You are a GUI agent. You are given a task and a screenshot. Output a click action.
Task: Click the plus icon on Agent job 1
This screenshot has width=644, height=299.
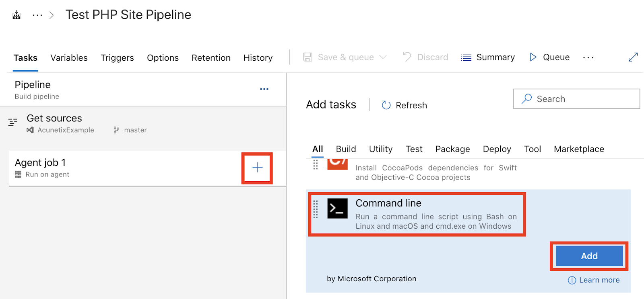[x=257, y=168]
